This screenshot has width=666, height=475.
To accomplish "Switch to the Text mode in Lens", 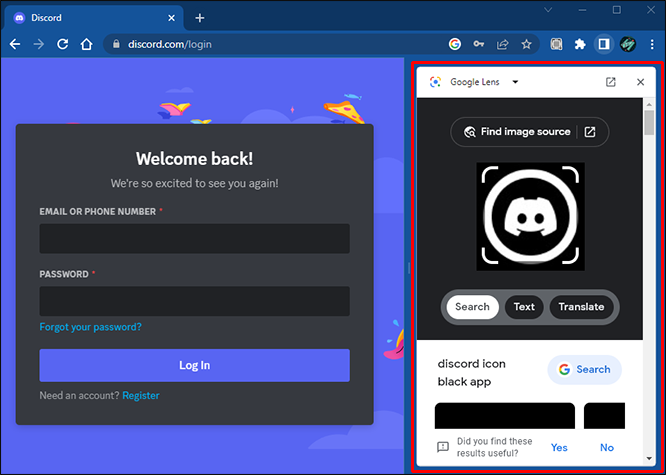I will pyautogui.click(x=524, y=307).
